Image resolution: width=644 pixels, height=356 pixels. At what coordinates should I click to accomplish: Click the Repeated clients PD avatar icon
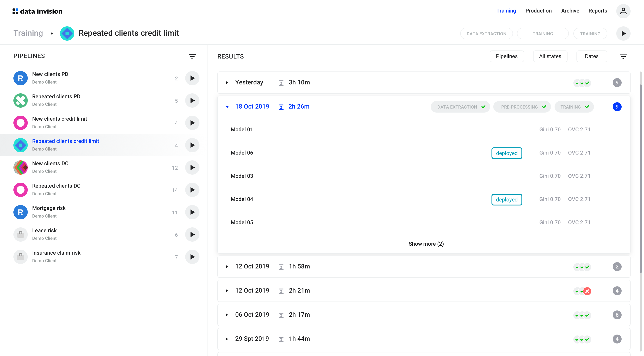point(21,100)
